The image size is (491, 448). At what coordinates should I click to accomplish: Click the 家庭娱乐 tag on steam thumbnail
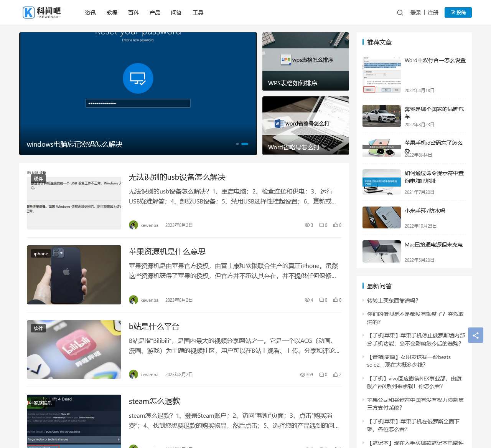pos(43,403)
